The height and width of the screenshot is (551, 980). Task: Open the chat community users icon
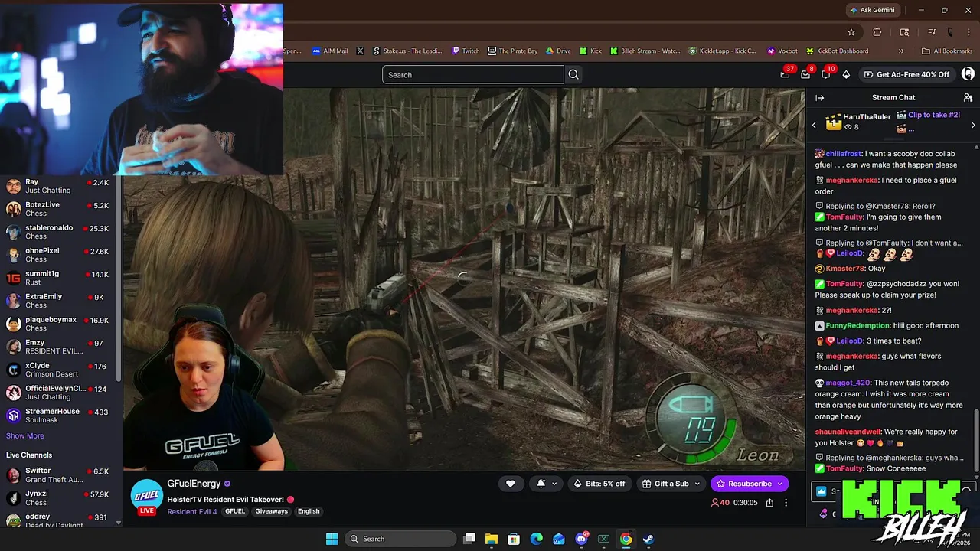tap(968, 98)
